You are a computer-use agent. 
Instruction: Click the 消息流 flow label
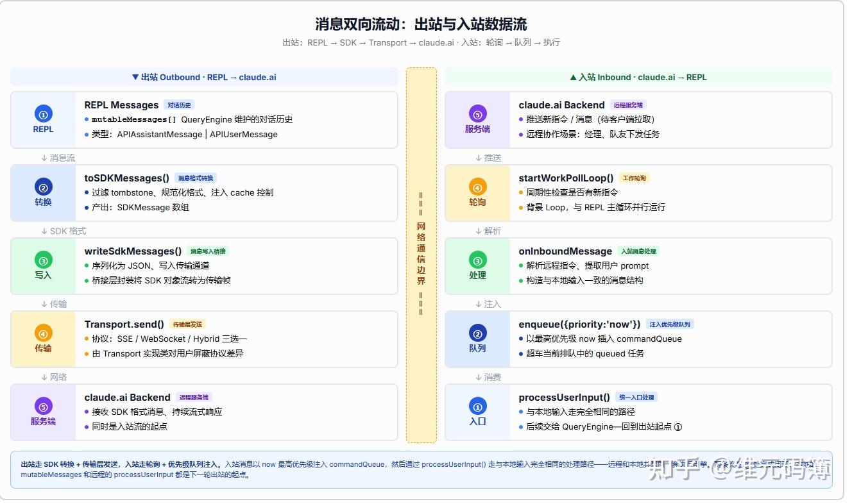tap(58, 158)
